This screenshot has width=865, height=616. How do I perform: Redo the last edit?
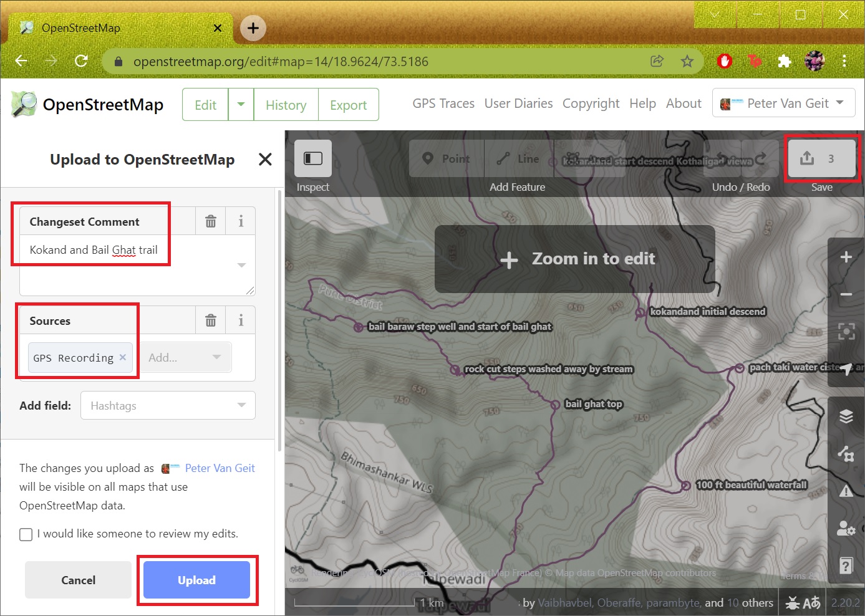(761, 158)
